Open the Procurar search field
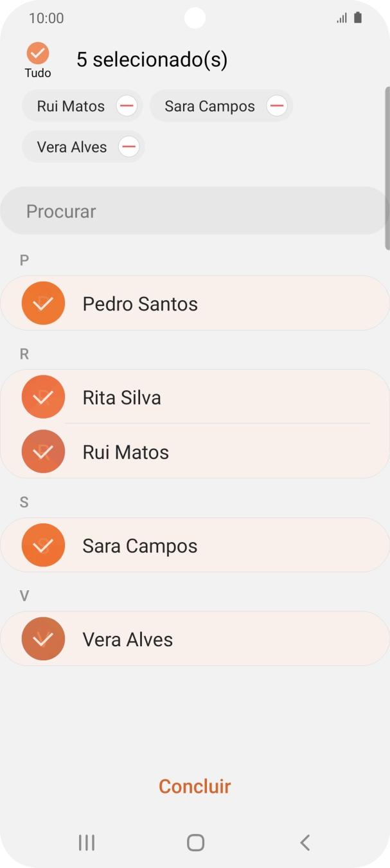Image resolution: width=390 pixels, height=868 pixels. [195, 211]
